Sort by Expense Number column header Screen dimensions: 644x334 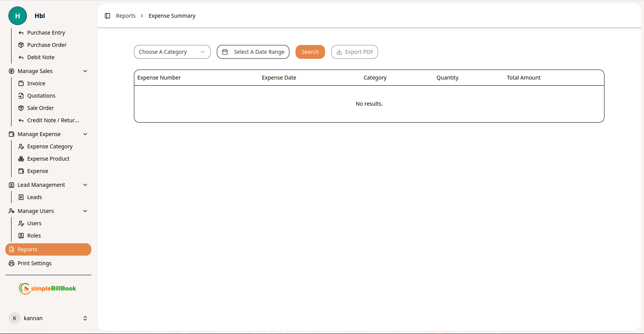click(x=159, y=78)
